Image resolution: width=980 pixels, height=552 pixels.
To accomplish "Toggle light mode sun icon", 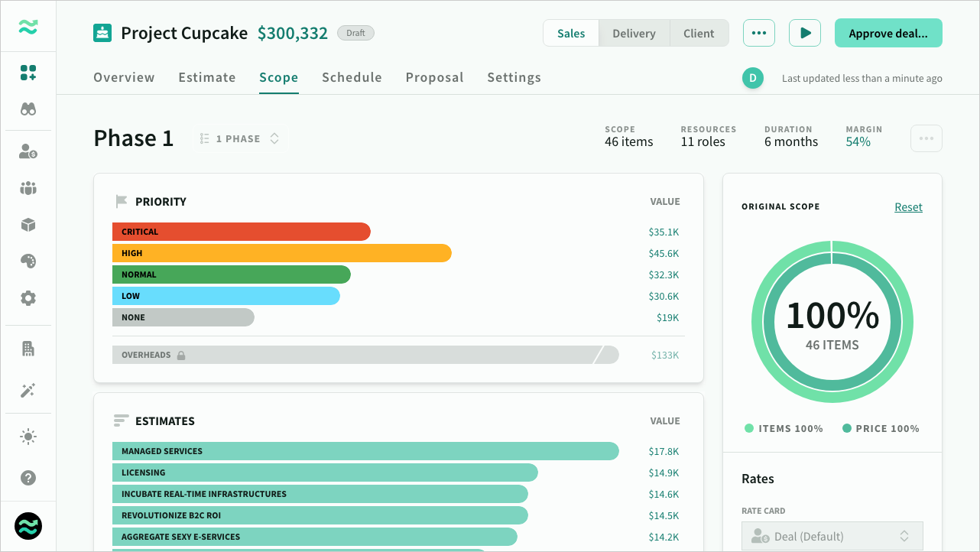I will click(28, 437).
